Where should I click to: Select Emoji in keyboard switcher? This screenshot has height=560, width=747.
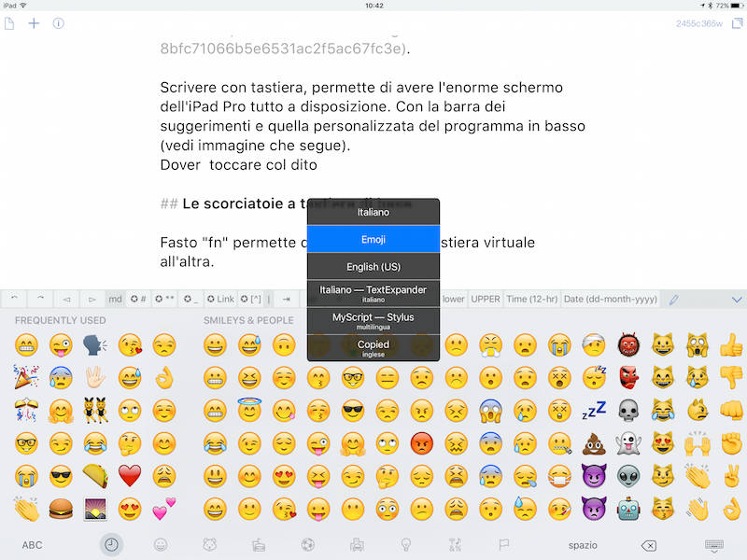[x=373, y=239]
